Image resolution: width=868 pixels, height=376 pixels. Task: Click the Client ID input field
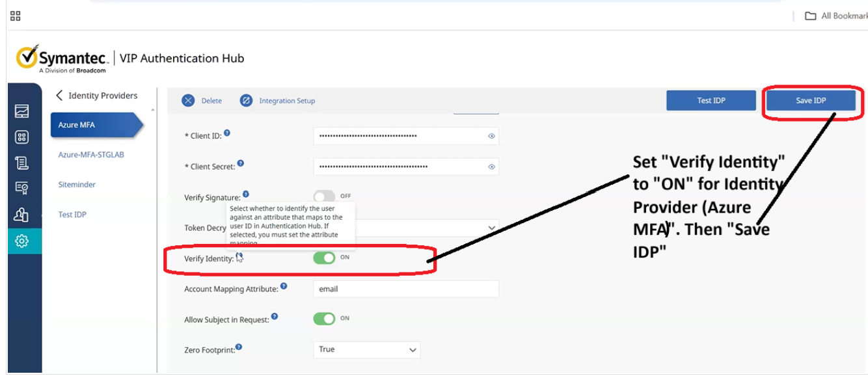(406, 137)
